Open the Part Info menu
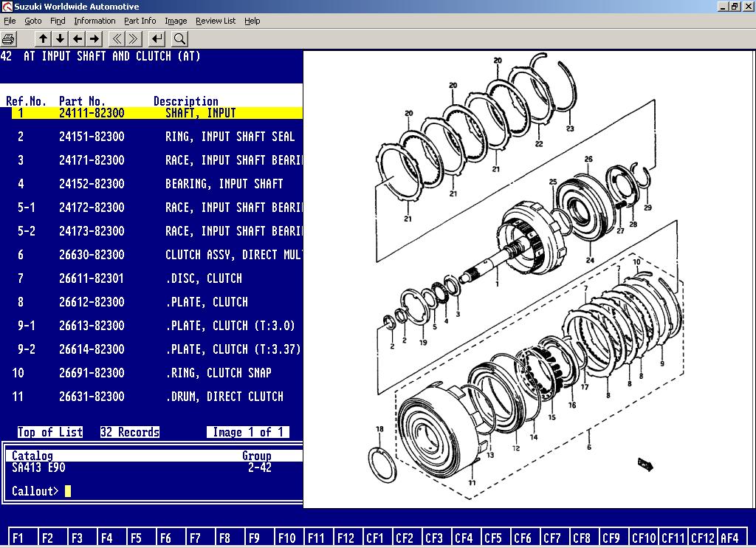 click(x=140, y=21)
